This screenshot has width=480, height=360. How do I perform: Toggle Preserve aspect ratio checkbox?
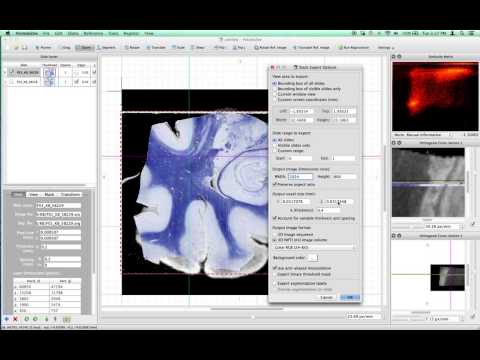(x=275, y=184)
